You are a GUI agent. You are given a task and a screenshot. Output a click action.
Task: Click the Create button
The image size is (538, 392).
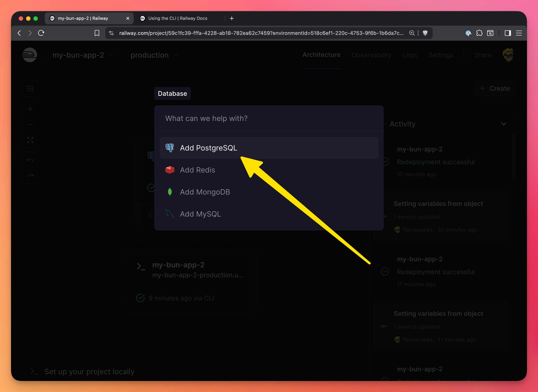tap(494, 88)
